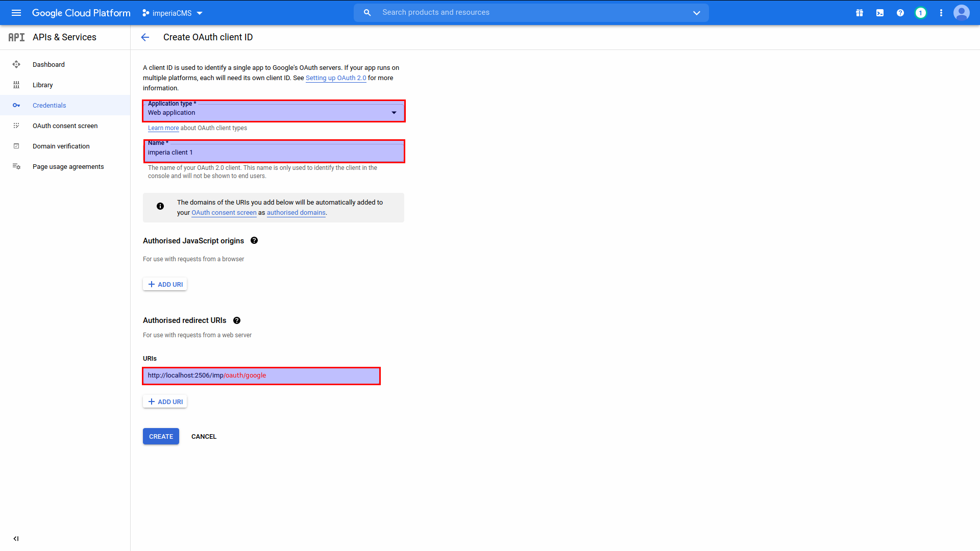980x551 pixels.
Task: Click ADD URI under JavaScript origins
Action: [165, 284]
